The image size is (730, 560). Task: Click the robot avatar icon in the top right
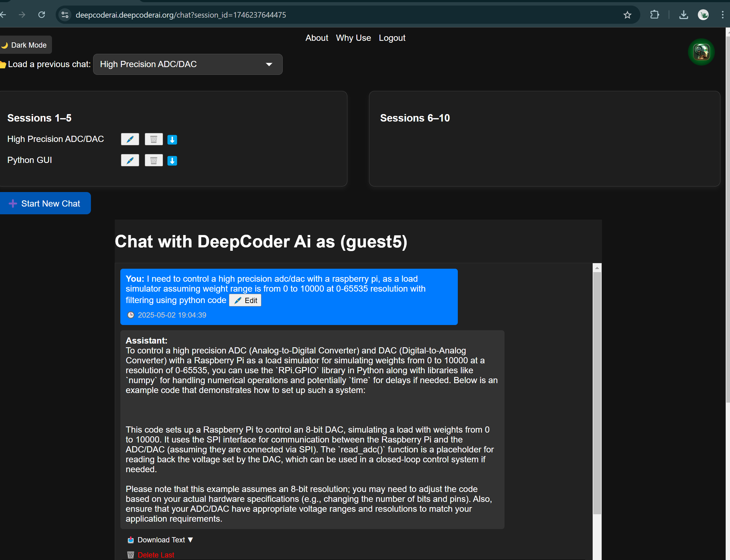click(x=701, y=52)
